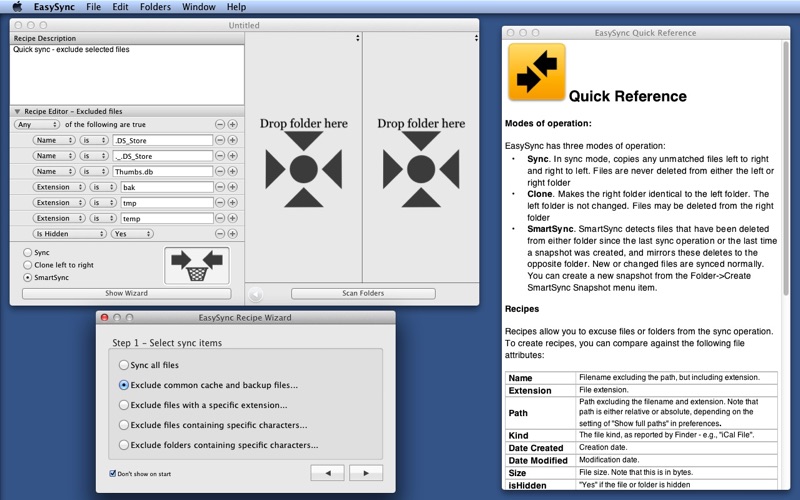Go to the next wizard step
The image size is (800, 500).
pos(366,473)
